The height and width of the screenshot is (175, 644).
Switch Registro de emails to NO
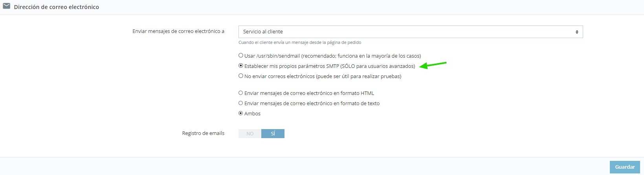250,134
